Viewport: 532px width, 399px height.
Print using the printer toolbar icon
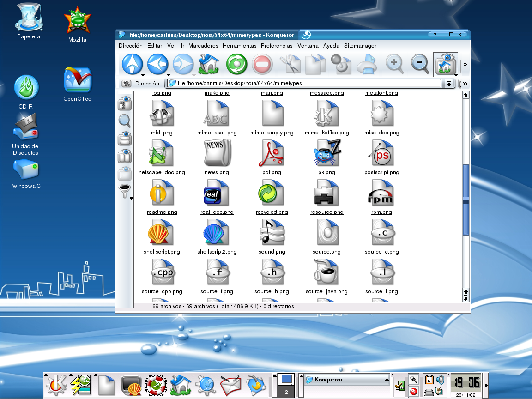(367, 64)
